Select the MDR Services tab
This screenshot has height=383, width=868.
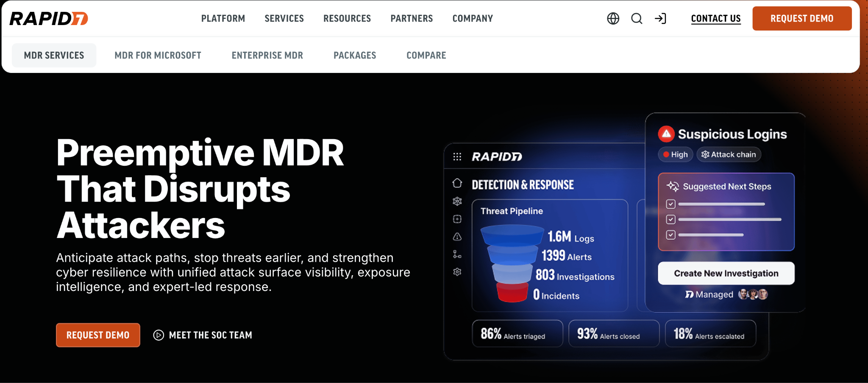pos(54,55)
